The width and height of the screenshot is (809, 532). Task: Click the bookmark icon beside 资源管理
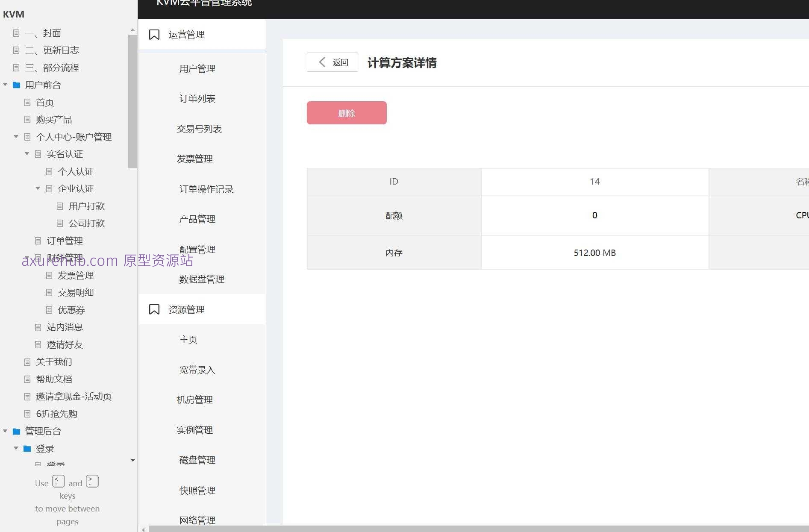[154, 309]
